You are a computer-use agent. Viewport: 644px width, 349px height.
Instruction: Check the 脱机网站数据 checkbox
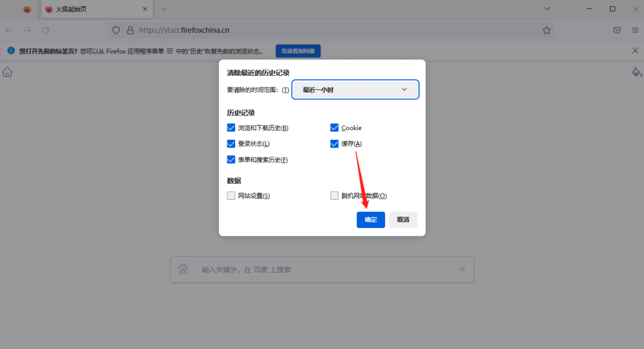334,196
